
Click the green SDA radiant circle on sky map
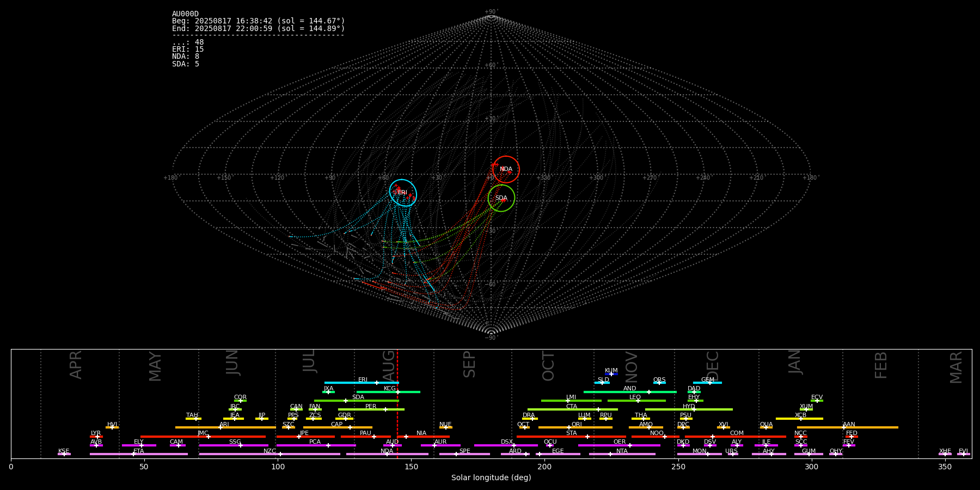(x=501, y=198)
